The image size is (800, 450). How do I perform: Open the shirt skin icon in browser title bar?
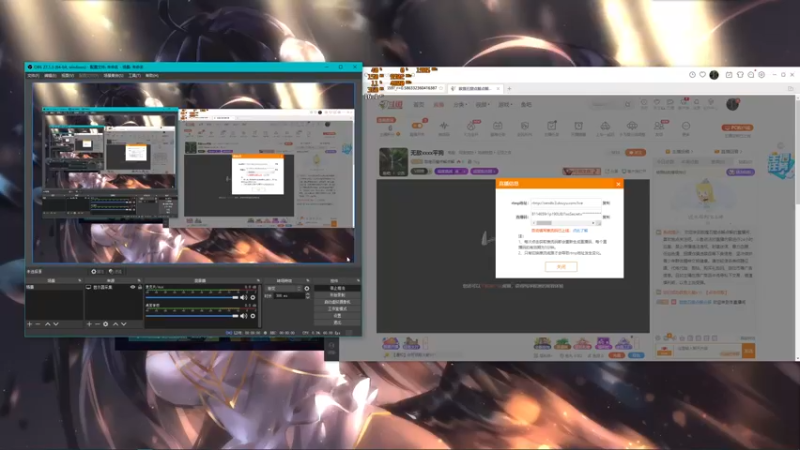pos(740,74)
